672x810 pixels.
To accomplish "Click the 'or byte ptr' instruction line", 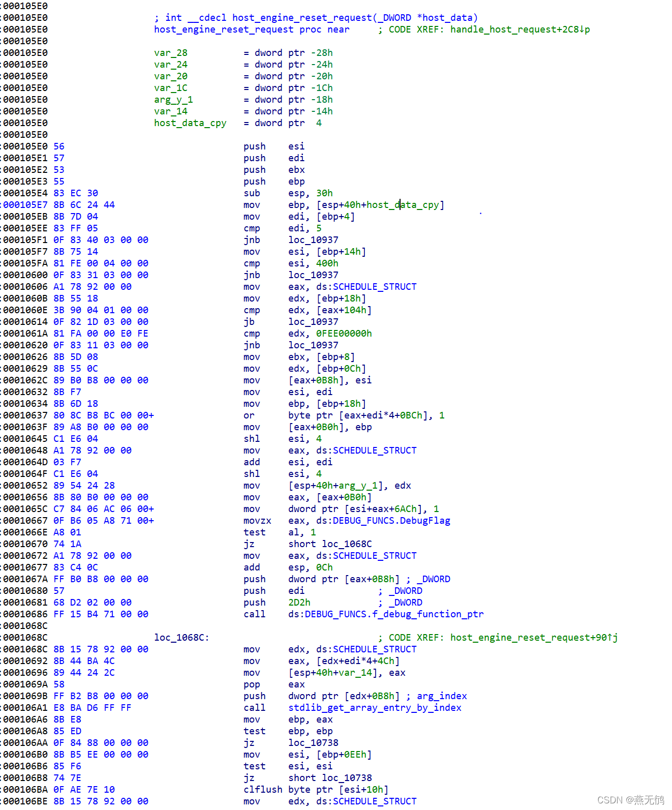I will coord(344,415).
